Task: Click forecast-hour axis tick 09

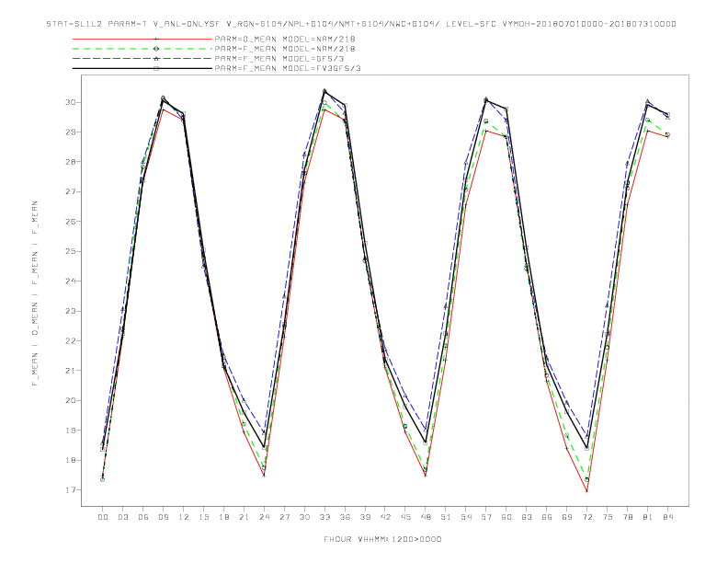Action: coord(163,517)
